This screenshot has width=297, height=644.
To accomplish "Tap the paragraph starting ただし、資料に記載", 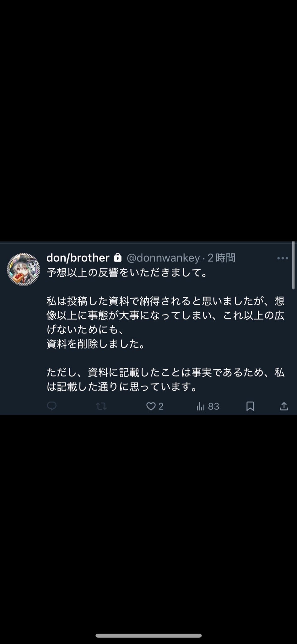I will click(165, 380).
